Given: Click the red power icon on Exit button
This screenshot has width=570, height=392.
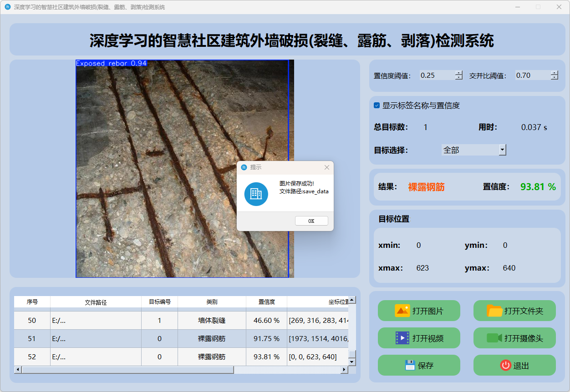Looking at the screenshot, I should click(x=505, y=365).
